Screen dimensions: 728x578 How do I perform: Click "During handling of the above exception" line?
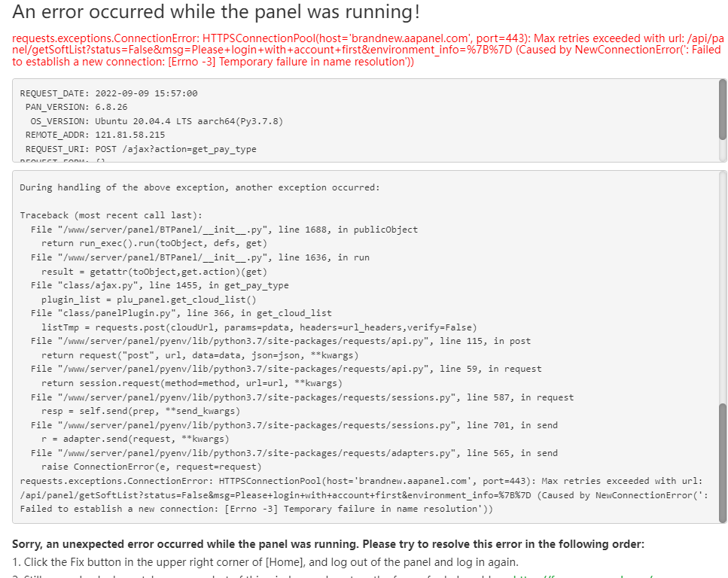(200, 187)
